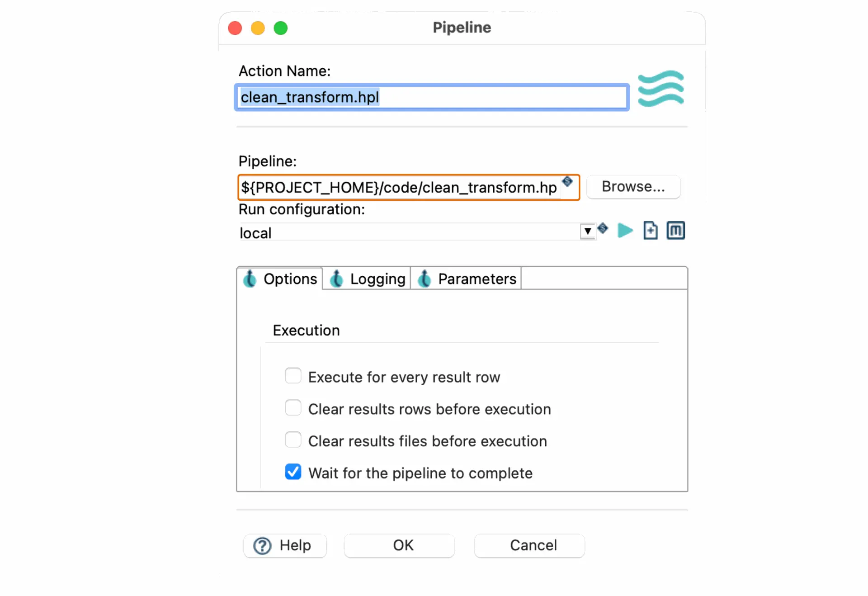Click the Pipeline path input field
The height and width of the screenshot is (596, 868).
(x=400, y=187)
